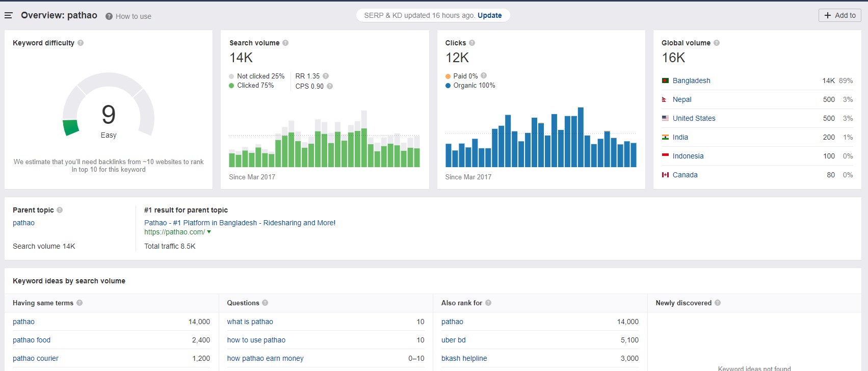Screen dimensions: 868x371
Task: Click the green Clicked 75% legend dot
Action: pos(231,86)
